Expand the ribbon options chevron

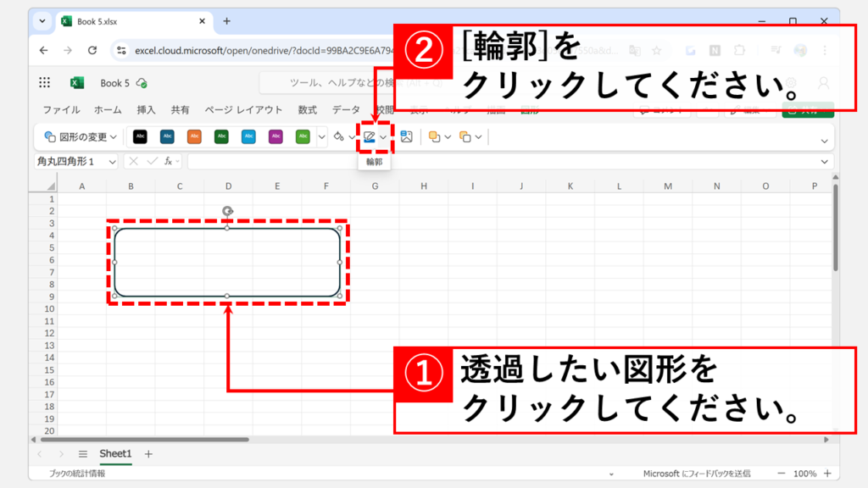click(824, 141)
